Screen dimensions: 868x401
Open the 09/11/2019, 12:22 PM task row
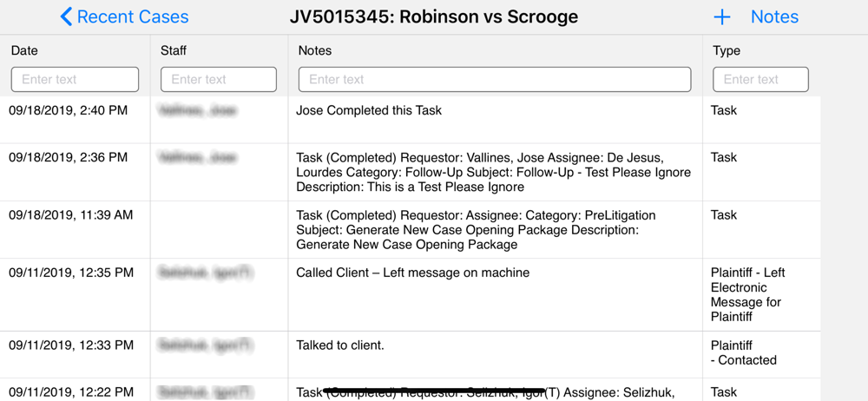tap(411, 390)
